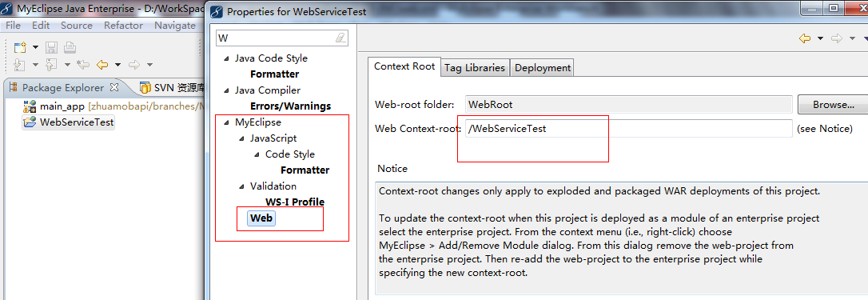The image size is (868, 300).
Task: Select the WS-I Profile page
Action: pyautogui.click(x=295, y=202)
